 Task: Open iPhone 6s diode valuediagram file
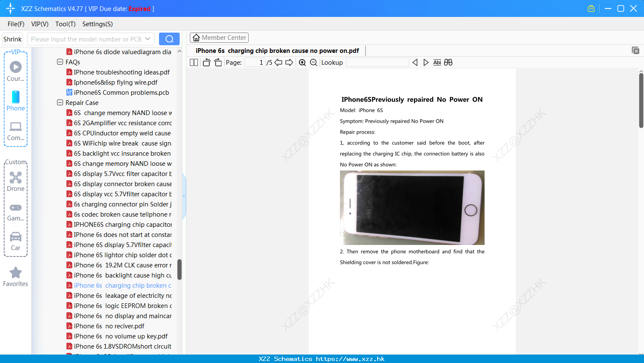tap(119, 52)
